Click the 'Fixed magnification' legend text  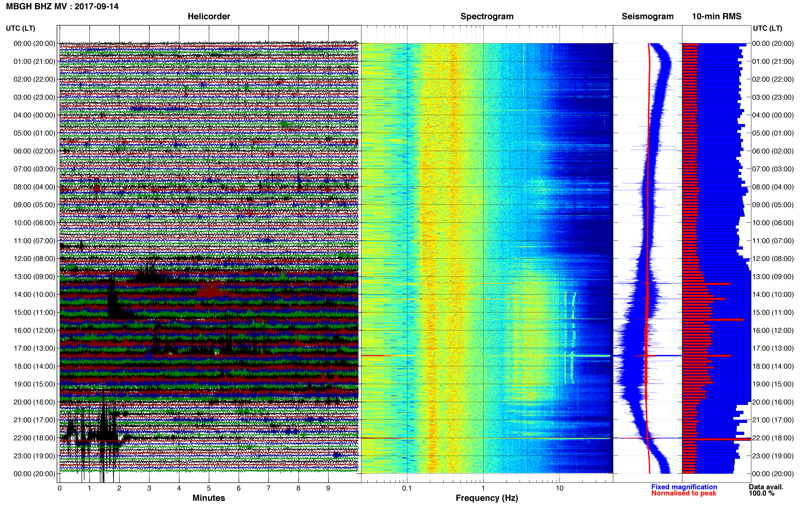[x=684, y=487]
